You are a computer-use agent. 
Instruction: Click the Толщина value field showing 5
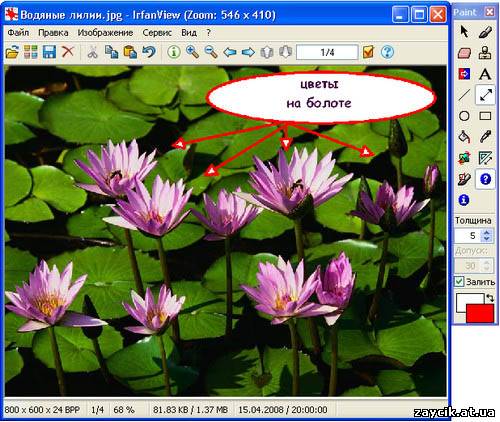[468, 236]
